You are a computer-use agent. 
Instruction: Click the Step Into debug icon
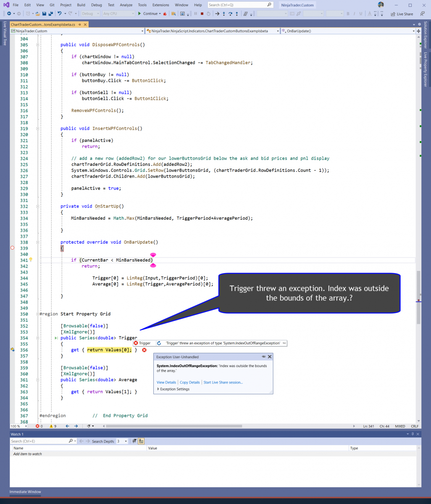tap(224, 13)
